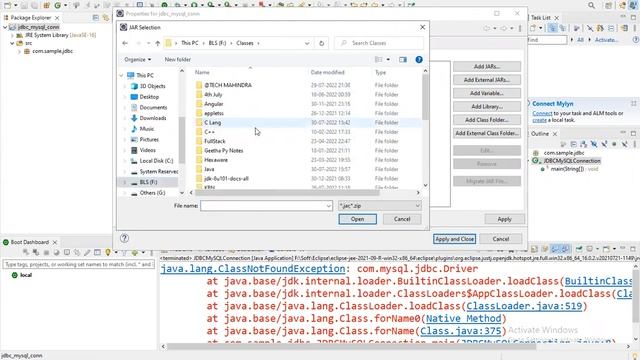Select the Geetha Py Notes folder
640x360 pixels.
click(x=223, y=151)
